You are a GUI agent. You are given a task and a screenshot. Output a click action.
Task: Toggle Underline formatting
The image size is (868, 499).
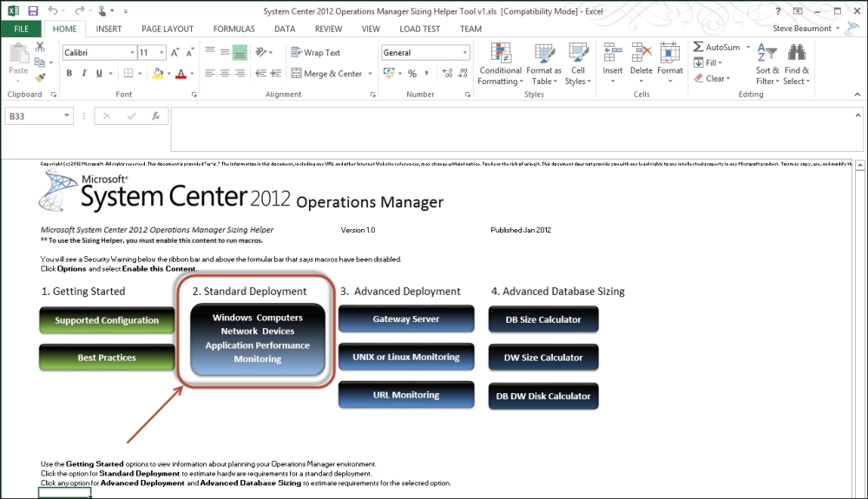tap(99, 73)
